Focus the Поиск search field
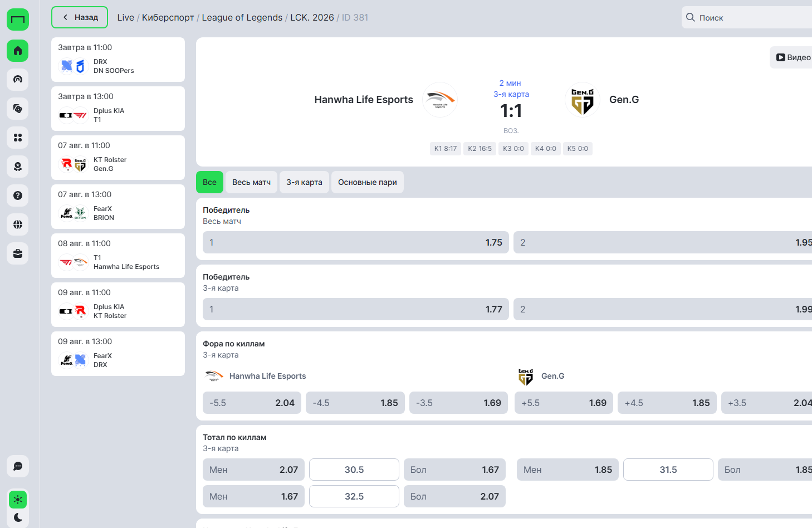Screen dimensions: 812x528 click(747, 17)
